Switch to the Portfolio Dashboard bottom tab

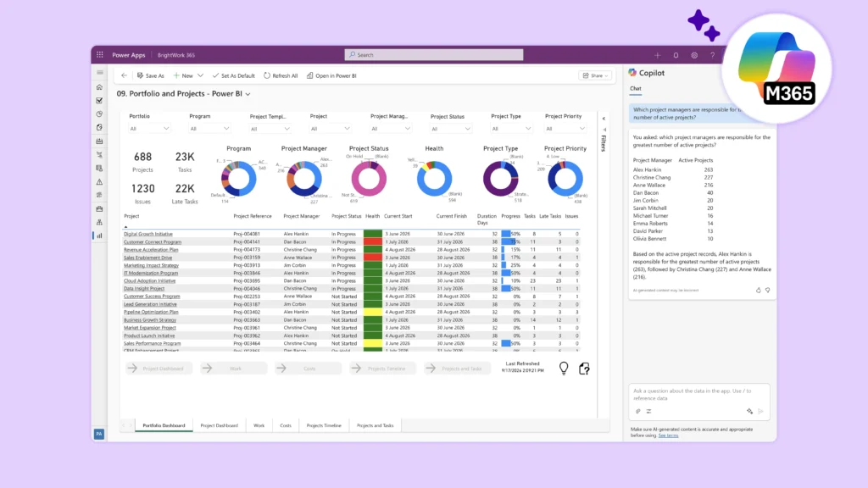[x=164, y=425]
